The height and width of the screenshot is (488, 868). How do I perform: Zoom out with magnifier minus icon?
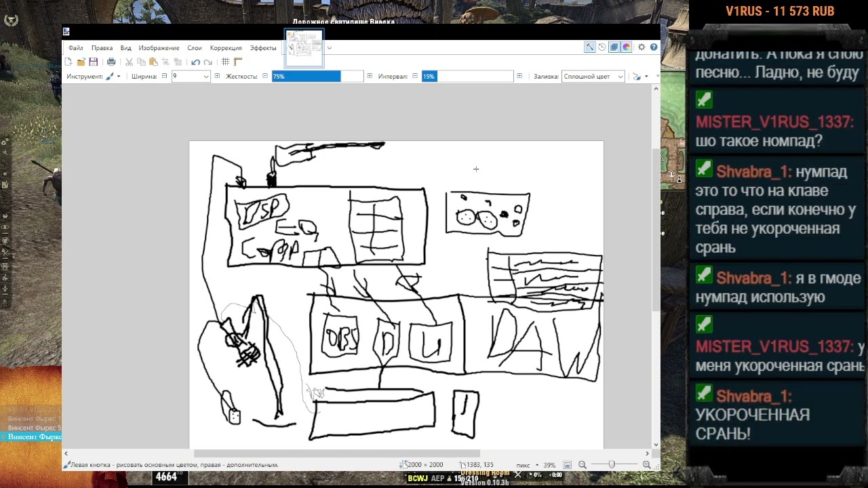[x=583, y=465]
